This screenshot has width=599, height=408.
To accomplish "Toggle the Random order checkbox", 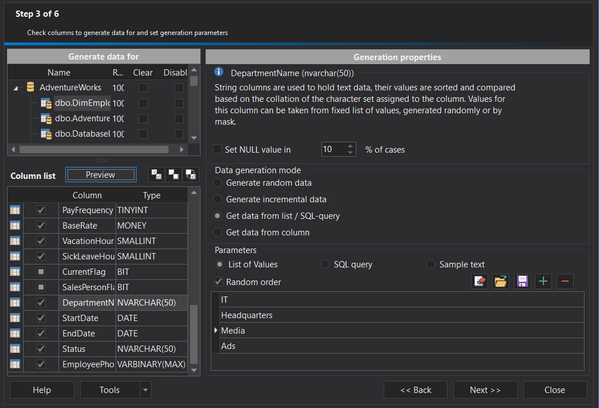I will pyautogui.click(x=218, y=282).
